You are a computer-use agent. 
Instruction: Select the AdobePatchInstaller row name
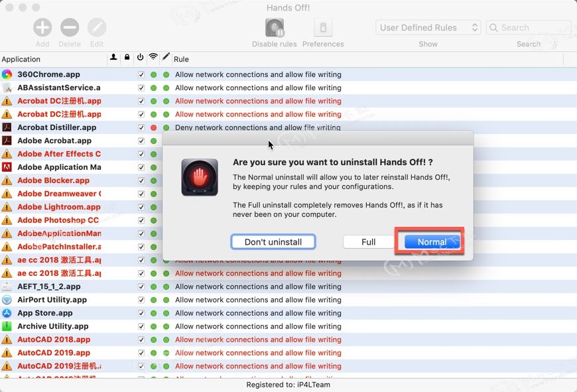(59, 247)
